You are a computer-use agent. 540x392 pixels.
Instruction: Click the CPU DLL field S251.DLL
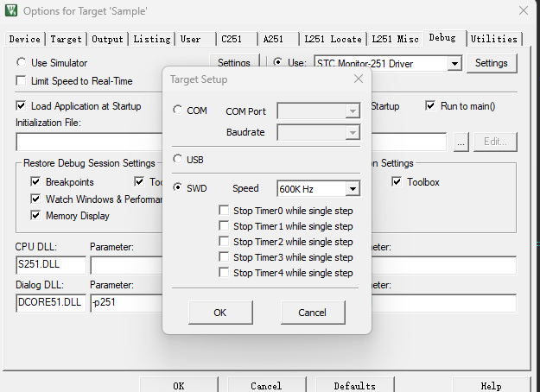[x=51, y=265]
